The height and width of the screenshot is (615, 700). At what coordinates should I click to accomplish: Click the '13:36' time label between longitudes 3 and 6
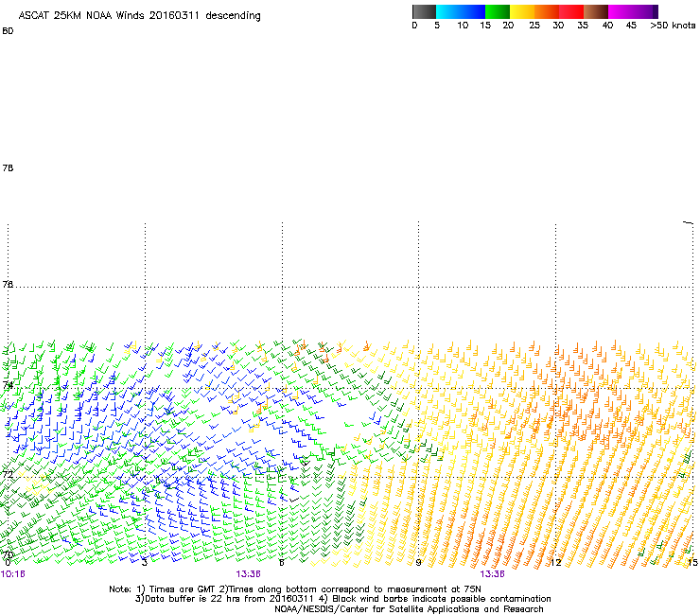click(248, 574)
